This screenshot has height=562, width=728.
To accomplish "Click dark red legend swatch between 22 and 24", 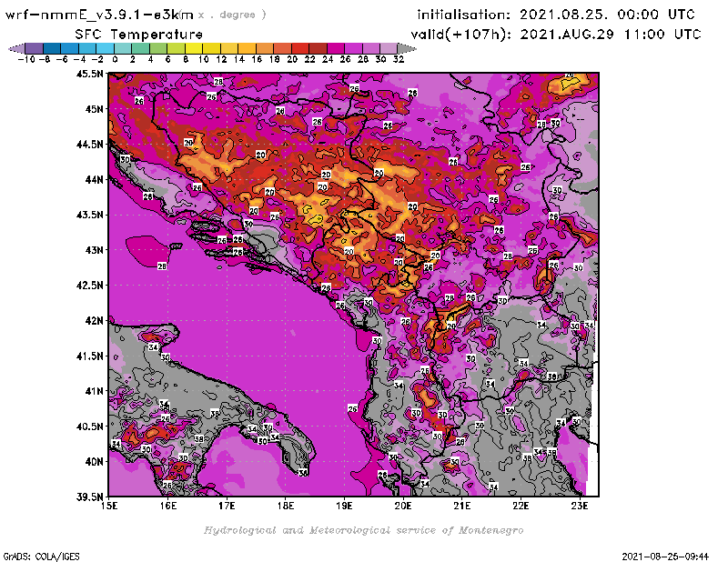I will click(318, 48).
